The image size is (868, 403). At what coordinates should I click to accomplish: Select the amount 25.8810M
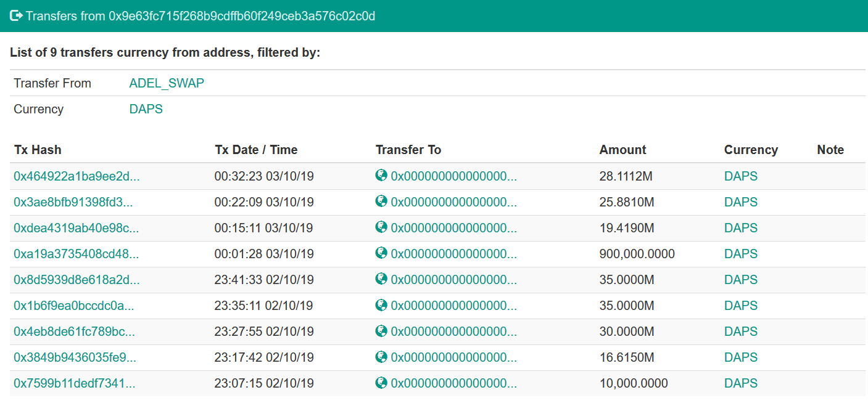point(627,202)
